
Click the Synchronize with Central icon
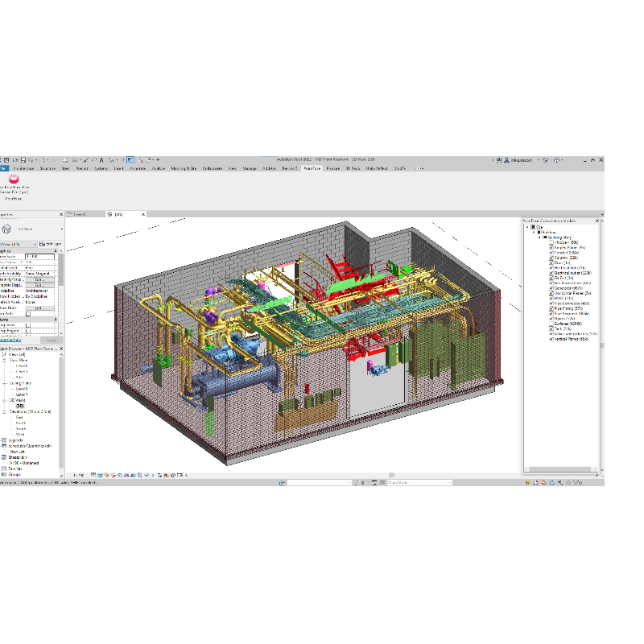(31, 159)
